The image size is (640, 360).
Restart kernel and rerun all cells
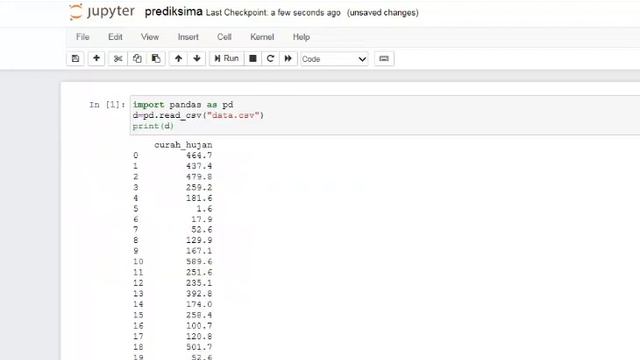288,58
